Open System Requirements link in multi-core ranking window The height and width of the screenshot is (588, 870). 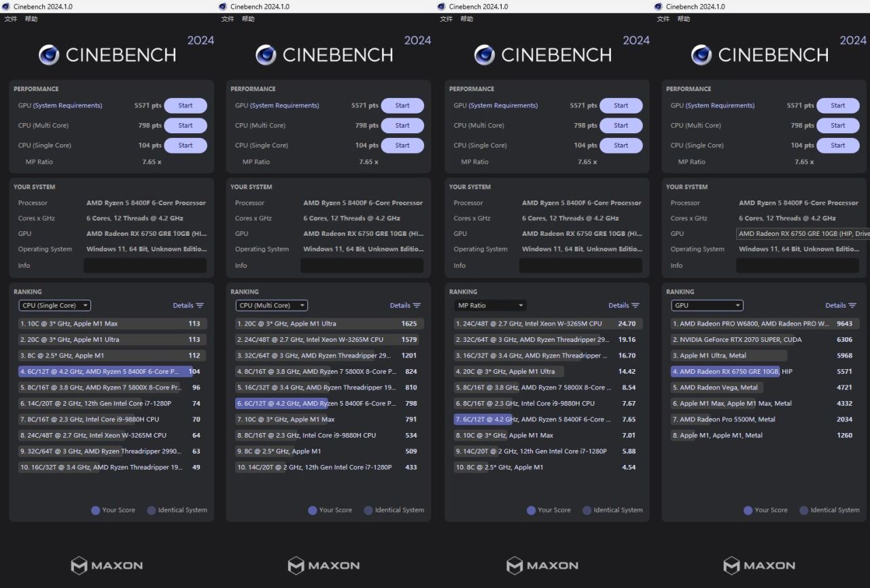tap(285, 106)
